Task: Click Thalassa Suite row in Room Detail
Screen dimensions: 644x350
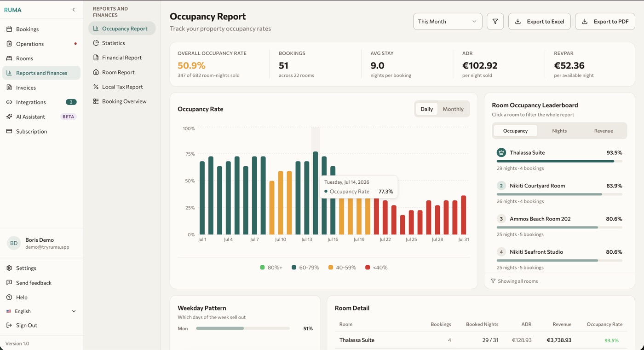Action: pyautogui.click(x=481, y=340)
